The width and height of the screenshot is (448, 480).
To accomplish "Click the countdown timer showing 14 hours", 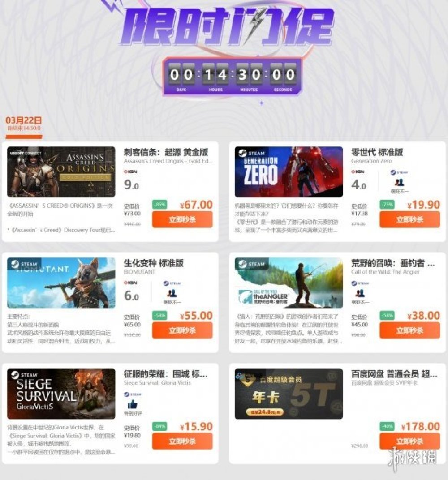I will coord(233,77).
